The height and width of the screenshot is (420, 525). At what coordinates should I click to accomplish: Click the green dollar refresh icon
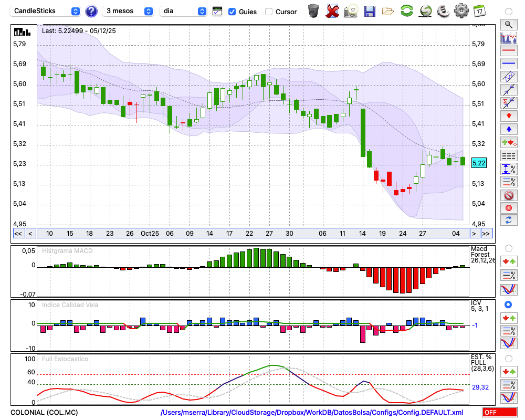425,11
